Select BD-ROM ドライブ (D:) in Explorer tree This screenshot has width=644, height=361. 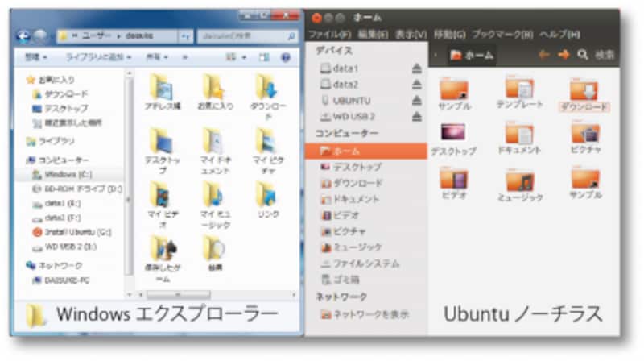77,189
